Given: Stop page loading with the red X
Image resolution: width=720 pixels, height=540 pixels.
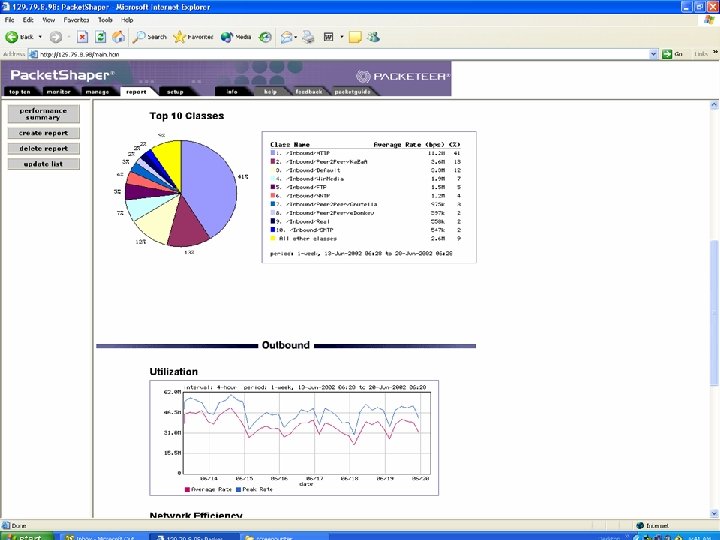Looking at the screenshot, I should click(82, 37).
